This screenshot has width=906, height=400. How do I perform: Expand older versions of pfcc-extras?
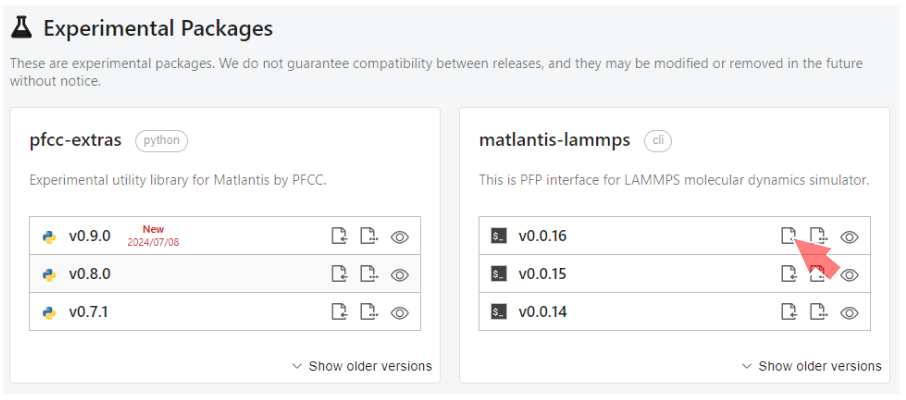coord(362,366)
